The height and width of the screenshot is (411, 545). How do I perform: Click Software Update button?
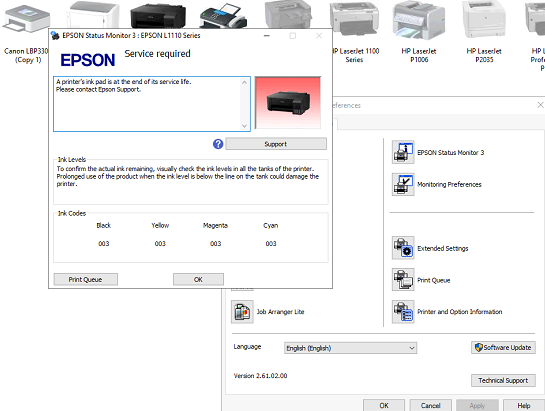point(503,347)
